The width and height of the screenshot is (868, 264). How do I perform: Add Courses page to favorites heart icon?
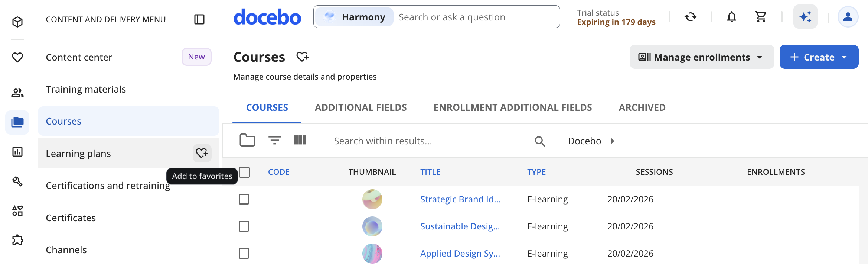click(x=302, y=57)
